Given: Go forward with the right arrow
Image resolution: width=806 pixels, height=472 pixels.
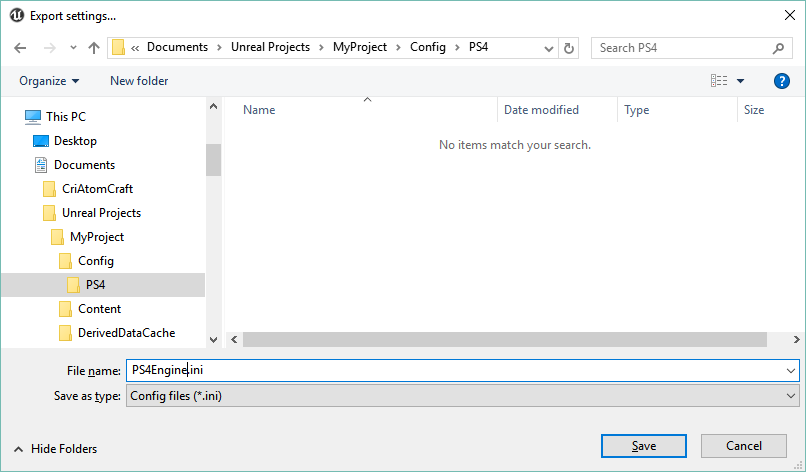Looking at the screenshot, I should [49, 48].
